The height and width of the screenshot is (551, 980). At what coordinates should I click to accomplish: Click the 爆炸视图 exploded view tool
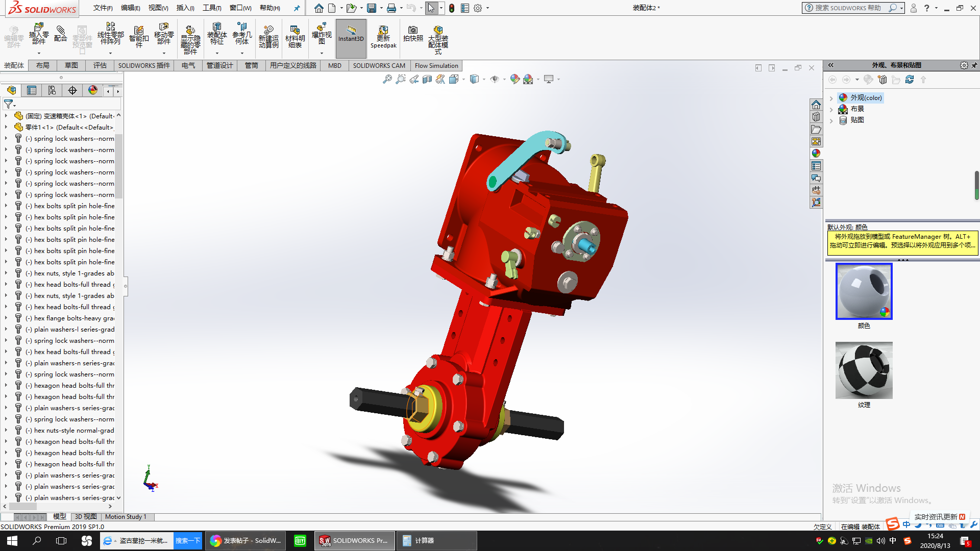click(322, 34)
